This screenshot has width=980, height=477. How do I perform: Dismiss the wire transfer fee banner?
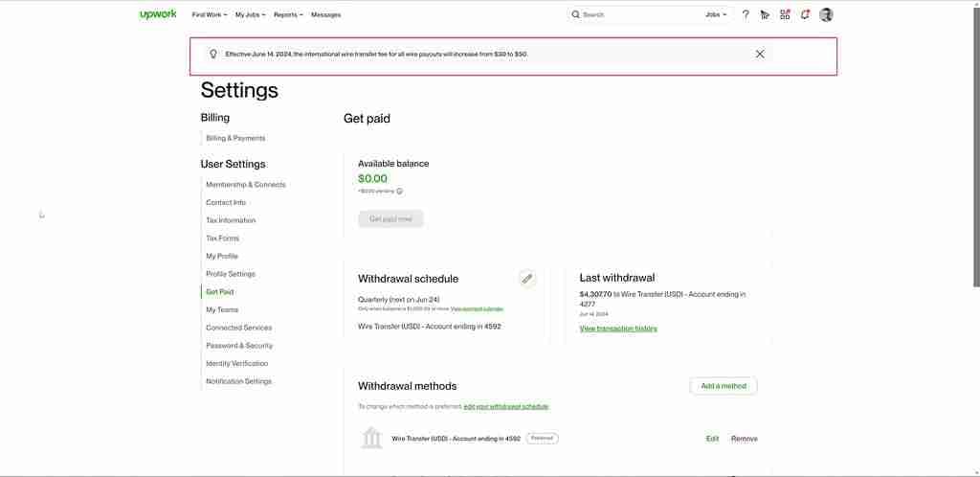(x=760, y=54)
